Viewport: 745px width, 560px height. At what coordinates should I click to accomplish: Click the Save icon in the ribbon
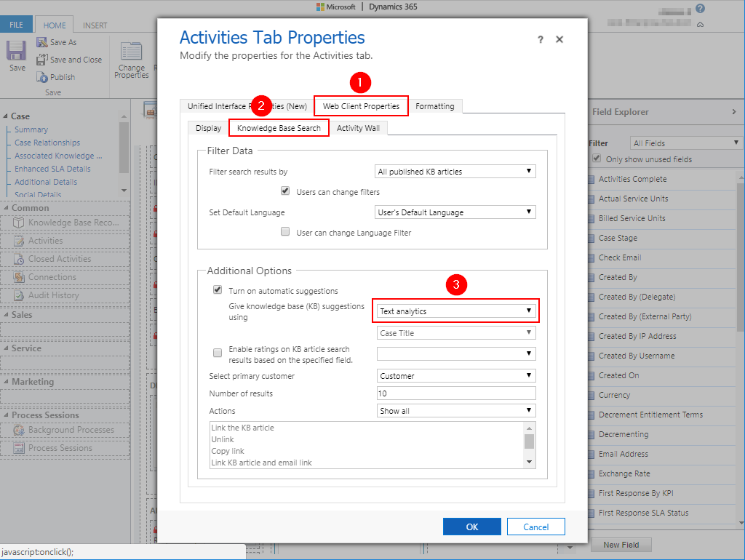pyautogui.click(x=17, y=52)
